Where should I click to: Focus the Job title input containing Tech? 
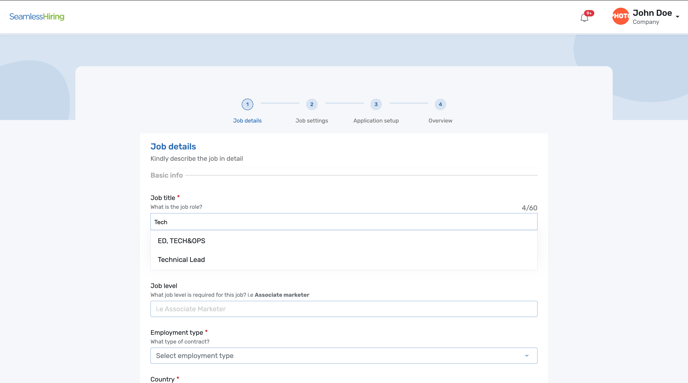pyautogui.click(x=344, y=222)
